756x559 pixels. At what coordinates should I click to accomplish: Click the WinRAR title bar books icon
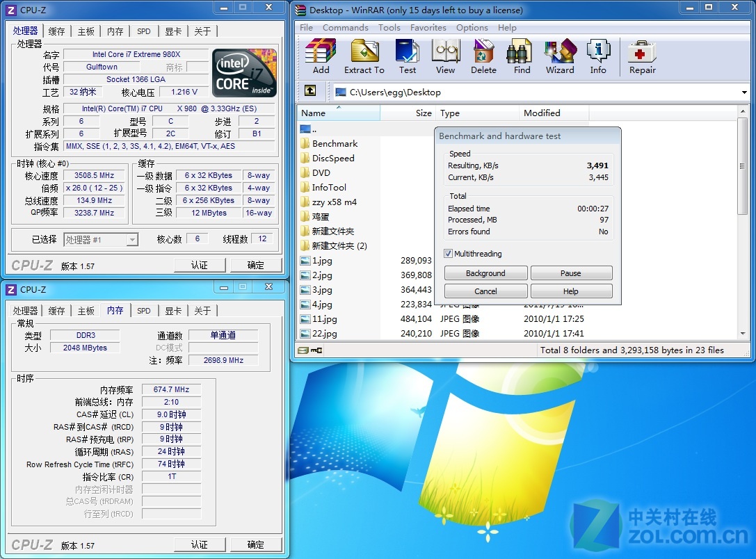coord(301,10)
